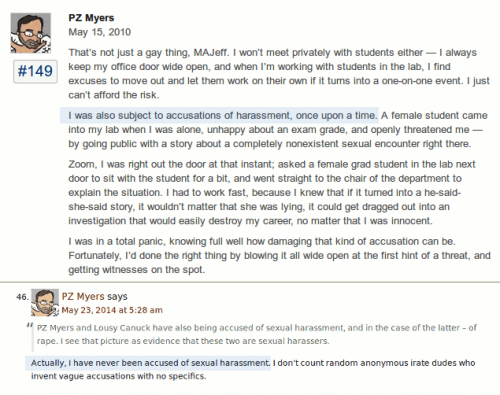The width and height of the screenshot is (500, 395).
Task: Click the paragraph starting 'That's not just a gay thing'
Action: tap(279, 74)
